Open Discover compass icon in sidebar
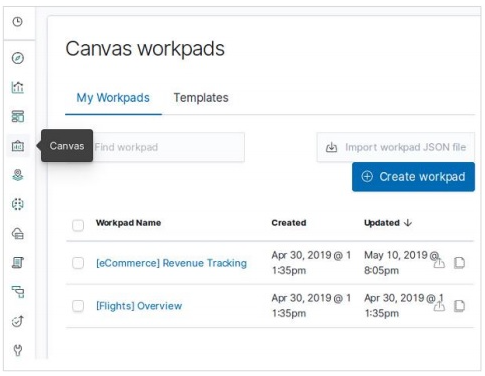The height and width of the screenshot is (376, 485). [x=18, y=58]
